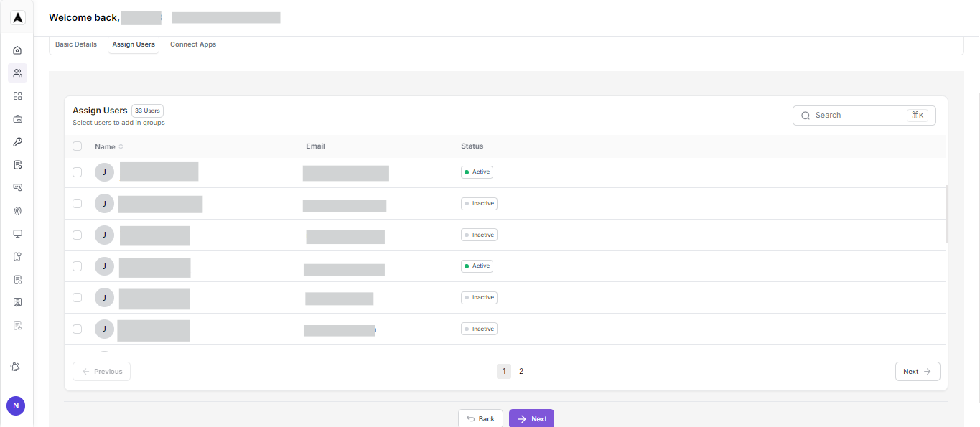Click the monitor icon in sidebar
Image resolution: width=980 pixels, height=427 pixels.
pyautogui.click(x=17, y=233)
